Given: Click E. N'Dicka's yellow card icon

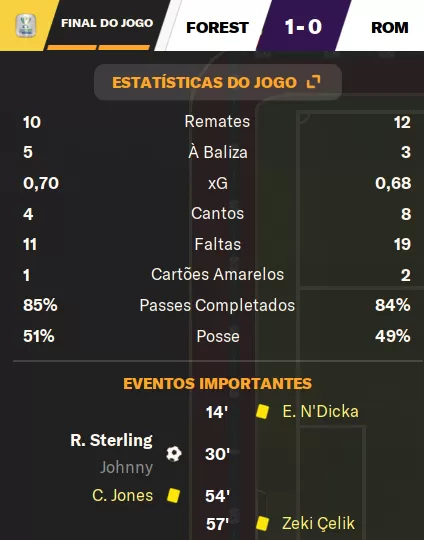Looking at the screenshot, I should click(x=262, y=412).
